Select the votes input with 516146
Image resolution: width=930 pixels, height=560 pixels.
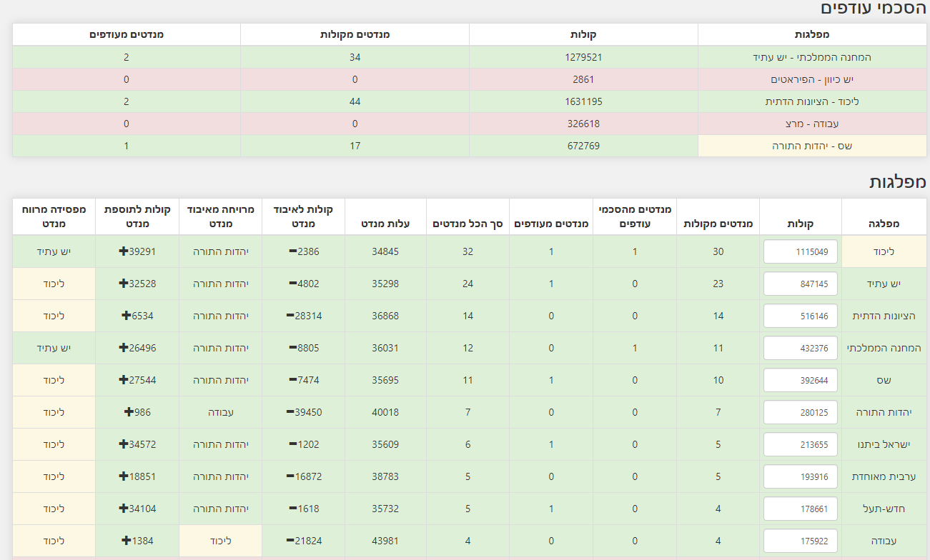click(801, 316)
